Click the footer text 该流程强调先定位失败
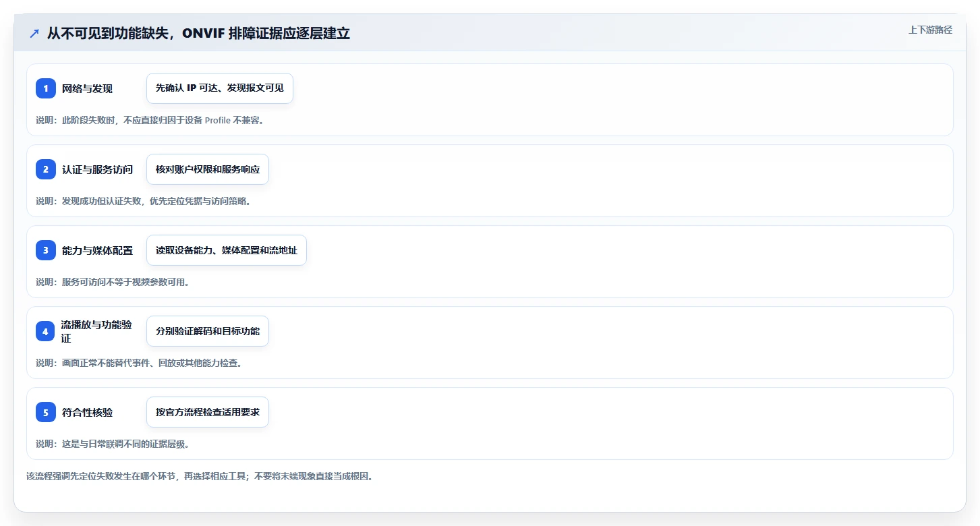The image size is (980, 526). [x=200, y=476]
